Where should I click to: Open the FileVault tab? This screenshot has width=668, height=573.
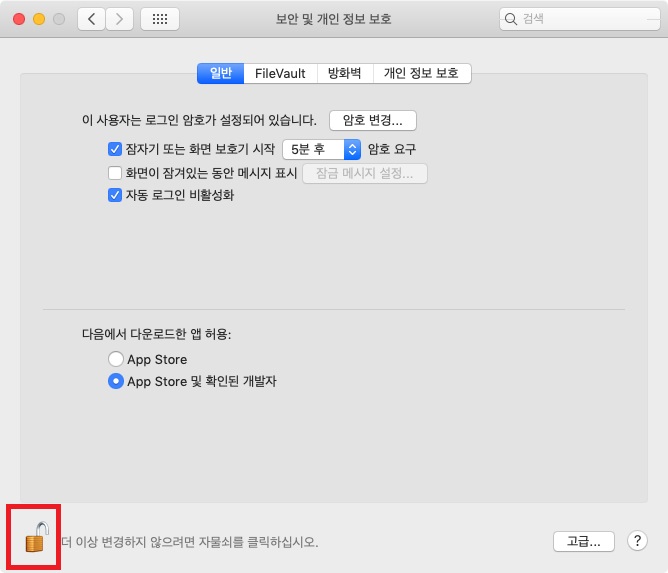point(280,73)
